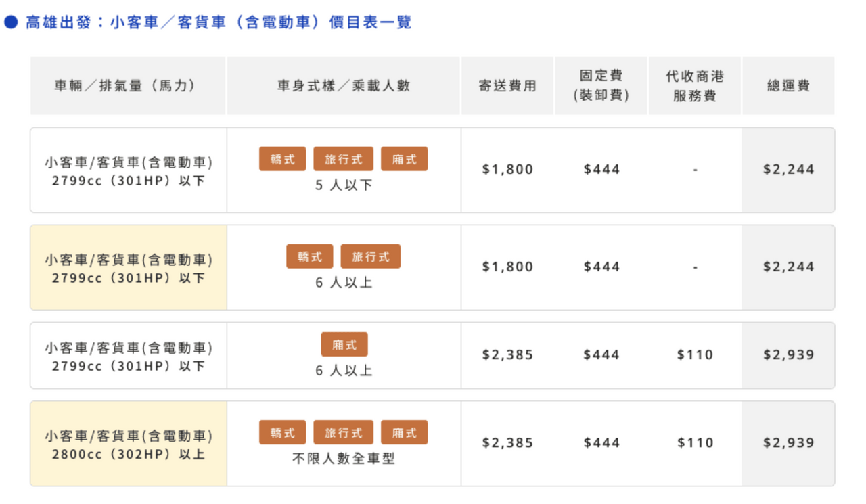Click 旅行式 tag in 5人以下 row
866x504 pixels.
point(344,159)
